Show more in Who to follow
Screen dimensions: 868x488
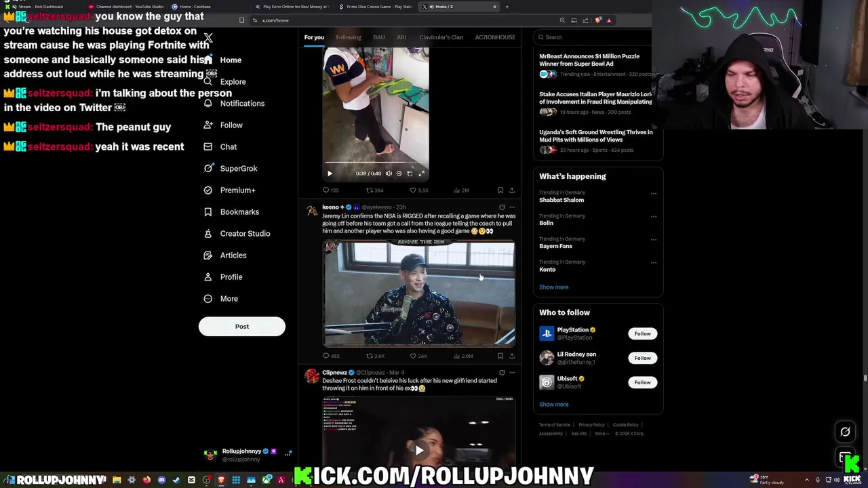554,405
